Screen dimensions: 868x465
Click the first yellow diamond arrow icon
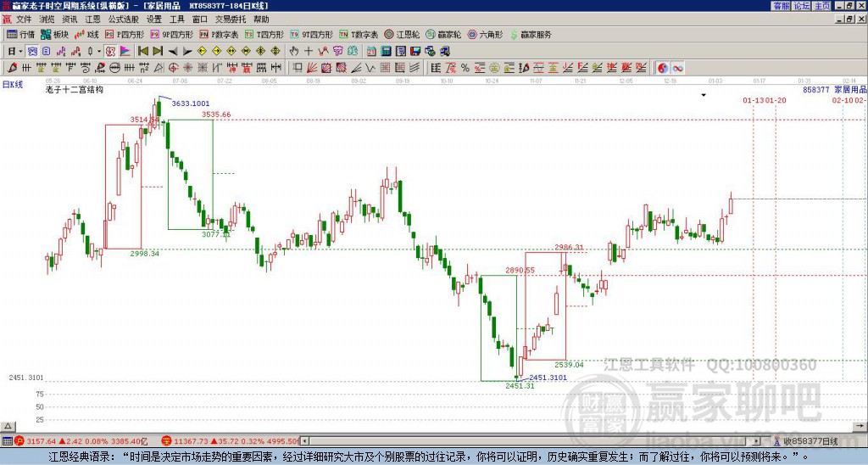[x=202, y=51]
